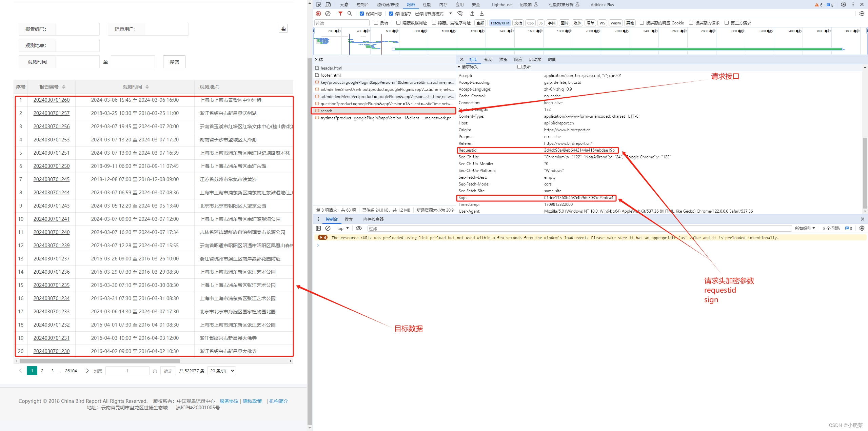Viewport: 868px width, 431px height.
Task: Click the warnings count triangle icon
Action: pyautogui.click(x=818, y=5)
